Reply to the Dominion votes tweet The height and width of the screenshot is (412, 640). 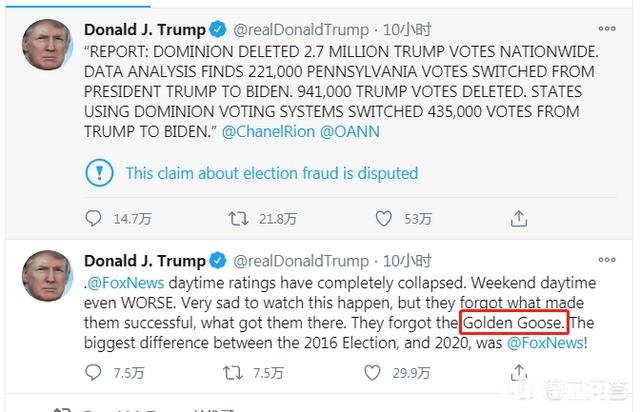tap(93, 217)
